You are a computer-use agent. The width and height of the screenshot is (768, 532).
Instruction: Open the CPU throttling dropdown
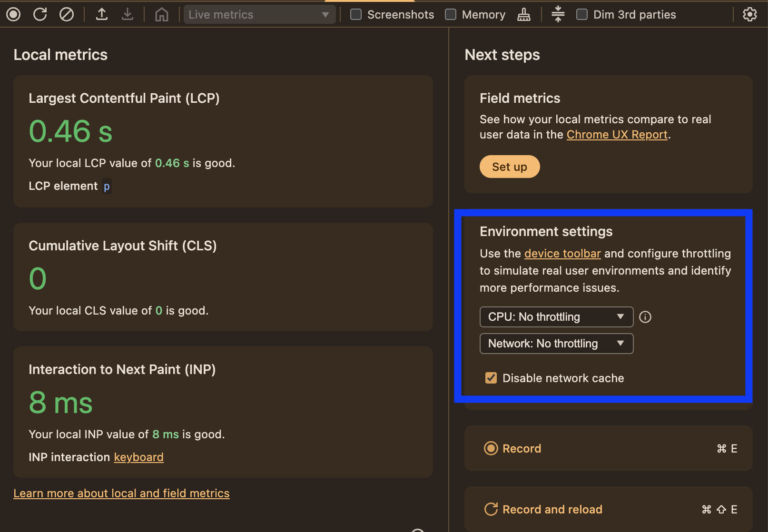click(x=556, y=317)
